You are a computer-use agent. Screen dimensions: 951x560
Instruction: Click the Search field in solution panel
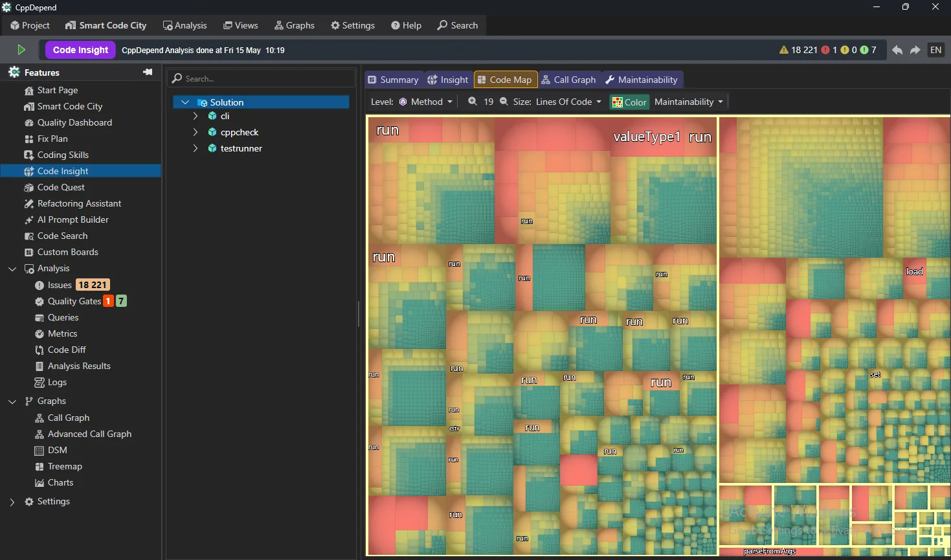(x=261, y=78)
